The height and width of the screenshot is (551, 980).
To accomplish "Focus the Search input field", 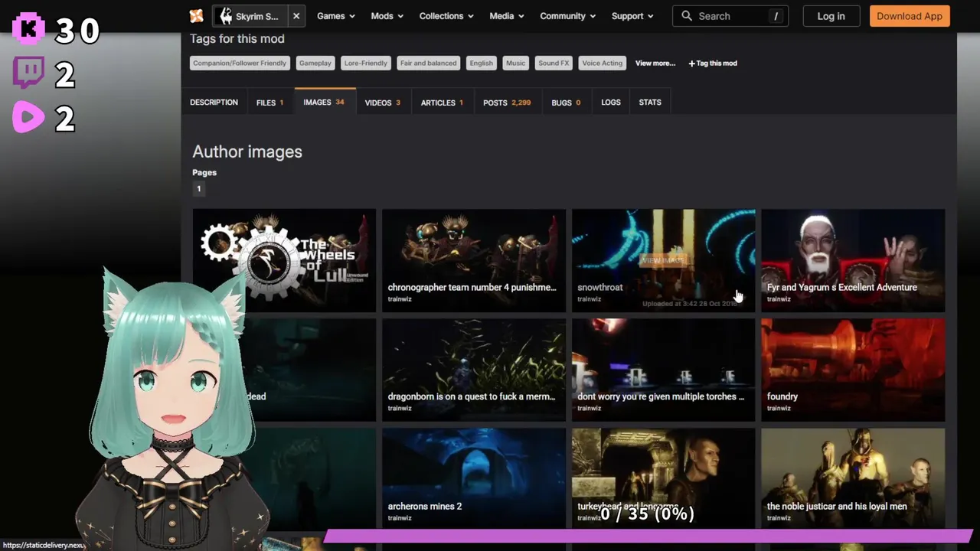I will coord(730,16).
